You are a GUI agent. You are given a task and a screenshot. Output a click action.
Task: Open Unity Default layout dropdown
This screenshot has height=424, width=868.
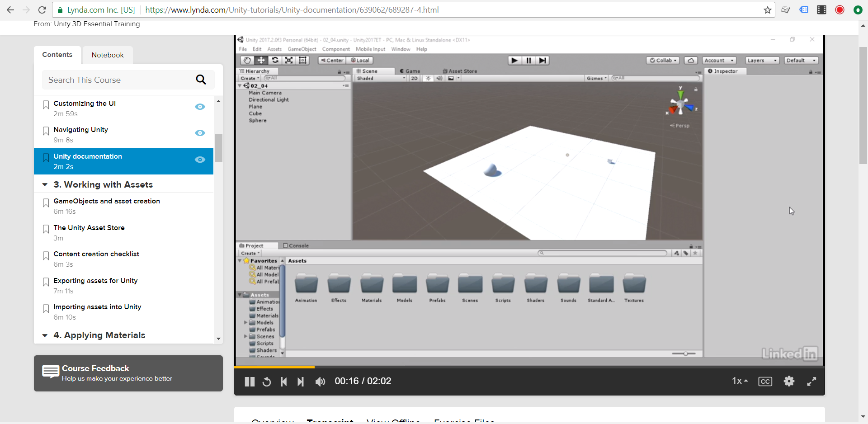[802, 60]
